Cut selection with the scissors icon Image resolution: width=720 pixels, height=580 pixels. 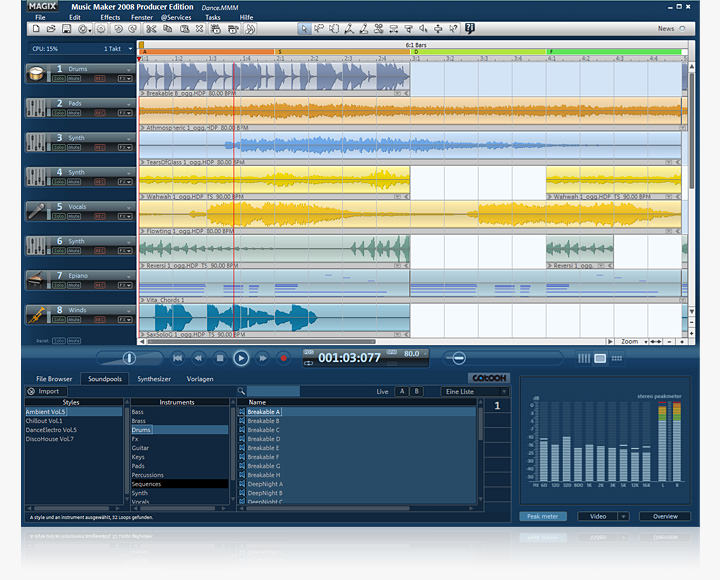[x=152, y=29]
